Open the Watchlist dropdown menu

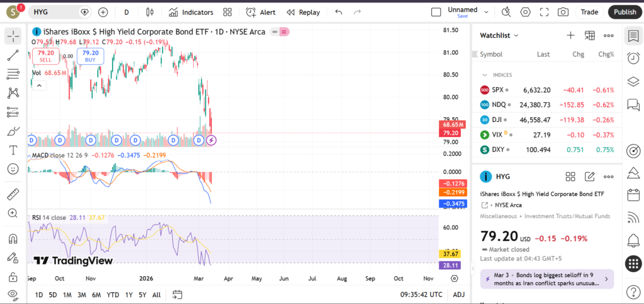(499, 36)
